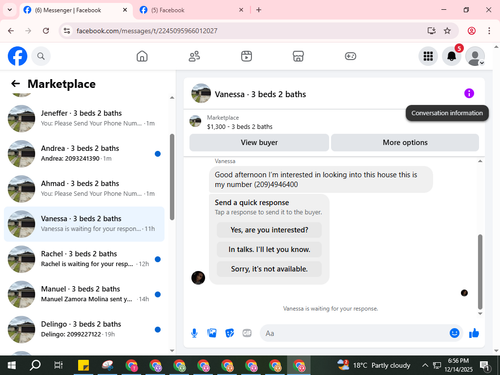Screen dimensions: 500x375
Task: Open the nine-dot Menu grid icon
Action: tap(428, 56)
